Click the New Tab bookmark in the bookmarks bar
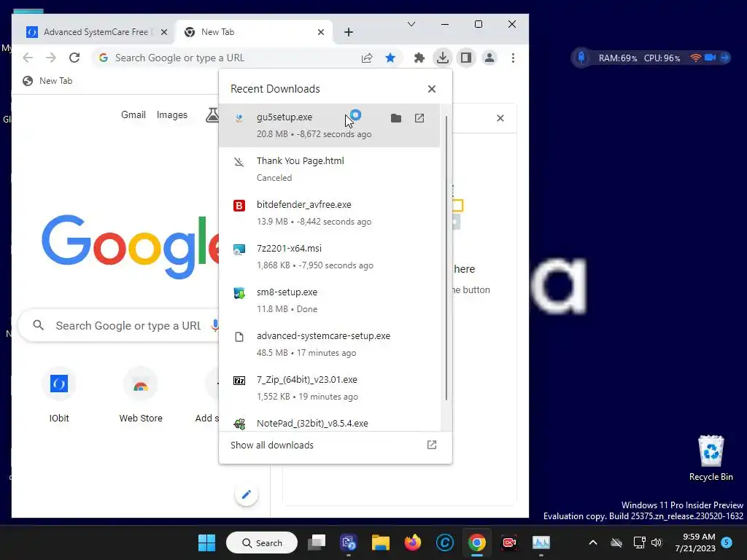 pos(47,81)
